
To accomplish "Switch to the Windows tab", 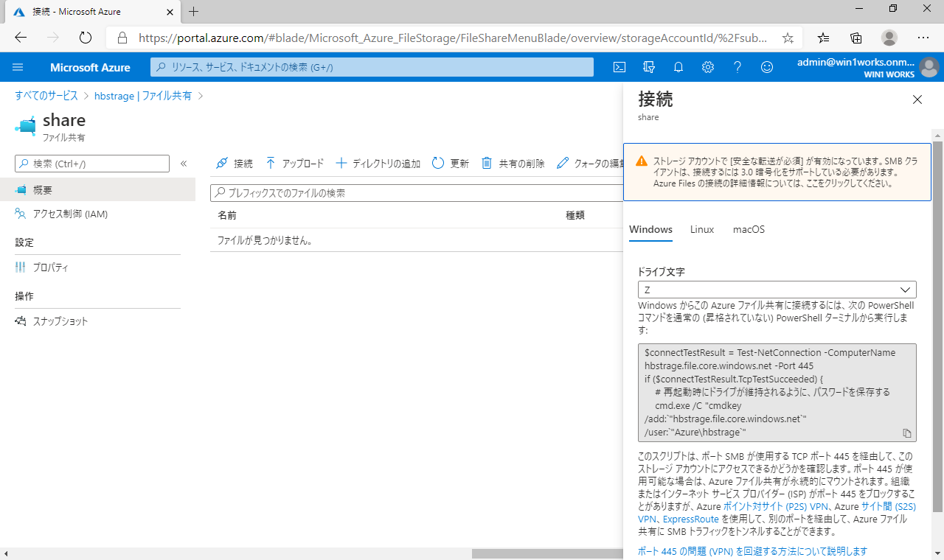I will coord(650,229).
